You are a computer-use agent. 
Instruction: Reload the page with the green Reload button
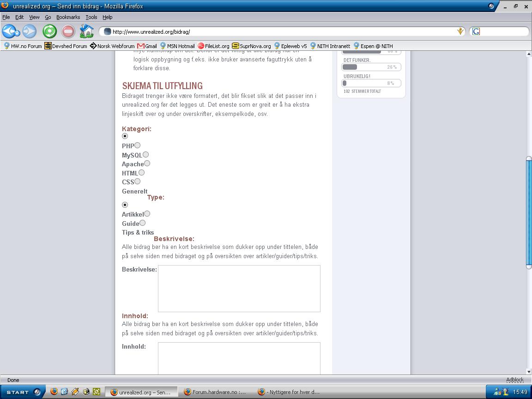pos(49,31)
